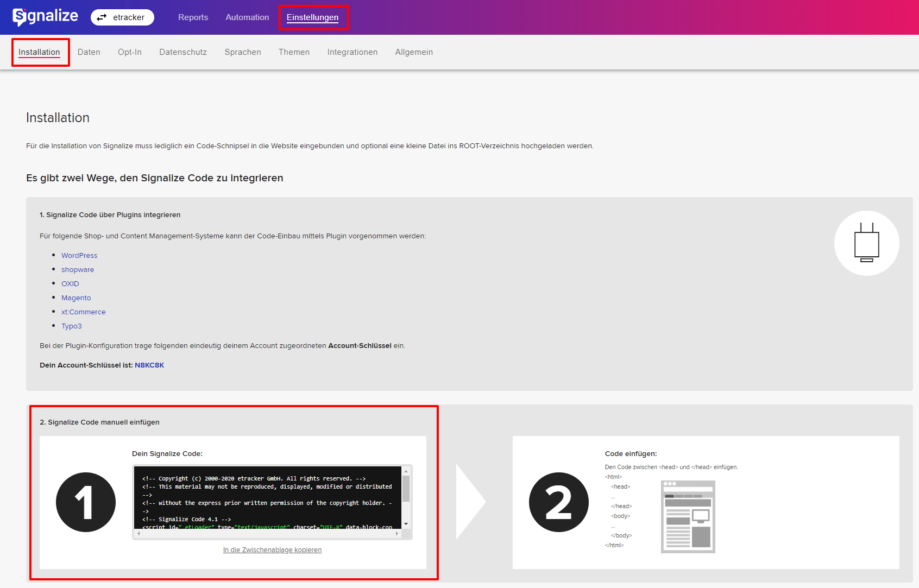Screen dimensions: 919x588
Task: Open the shopware plugin link
Action: (78, 269)
